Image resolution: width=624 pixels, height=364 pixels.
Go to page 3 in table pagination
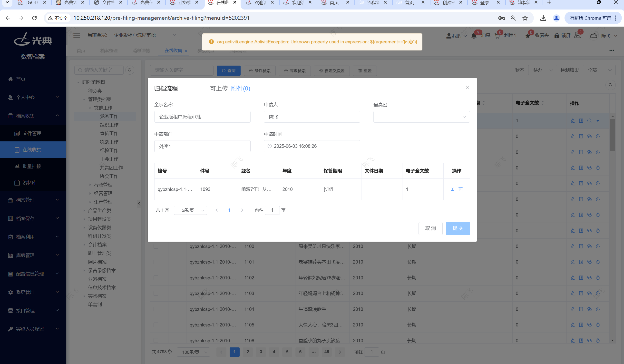(261, 352)
